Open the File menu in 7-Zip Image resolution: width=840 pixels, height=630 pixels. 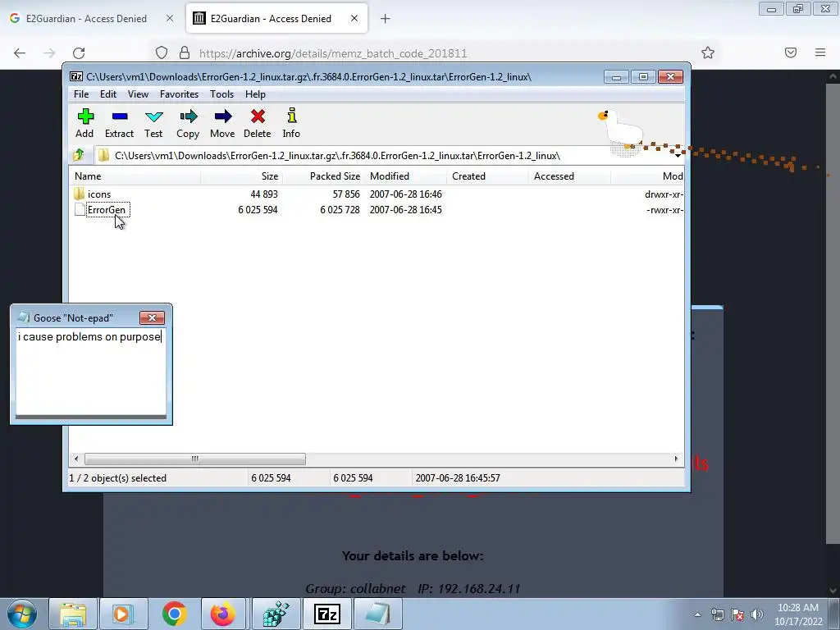81,94
